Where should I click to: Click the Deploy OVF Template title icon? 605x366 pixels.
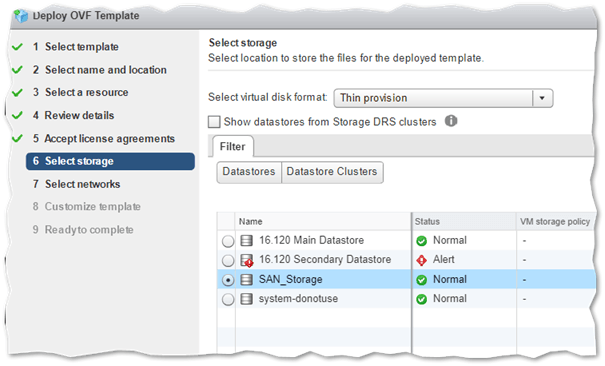21,15
